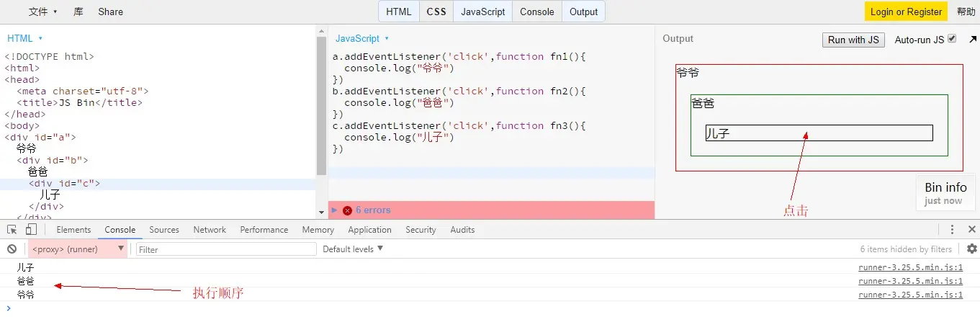
Task: Open the proxy (runner) context dropdown
Action: (x=78, y=249)
